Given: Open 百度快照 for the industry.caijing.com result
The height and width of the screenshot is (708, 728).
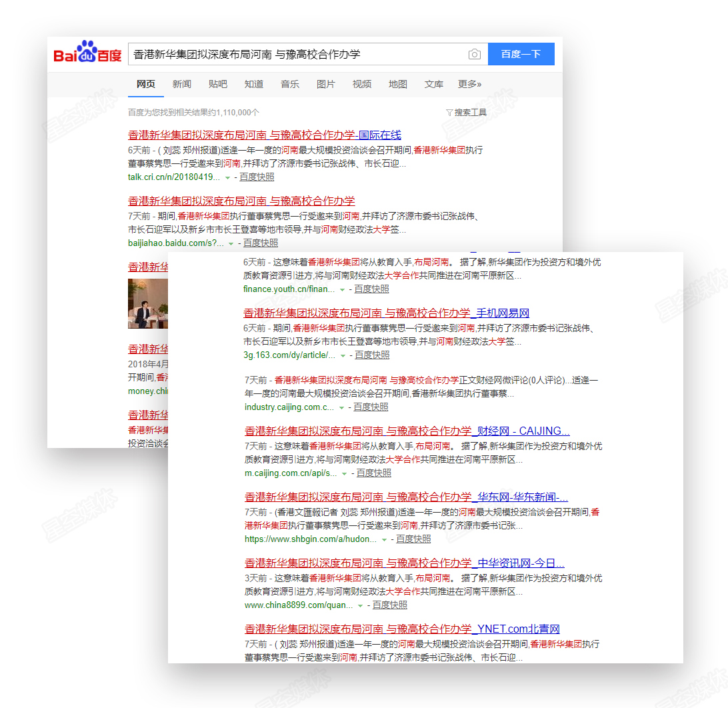Looking at the screenshot, I should [371, 407].
